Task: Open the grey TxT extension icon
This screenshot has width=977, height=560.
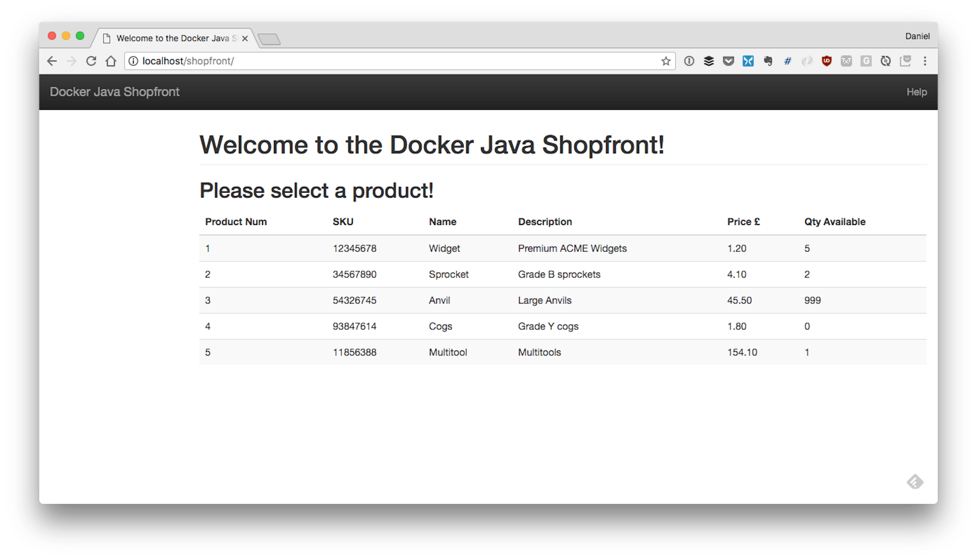Action: coord(846,61)
